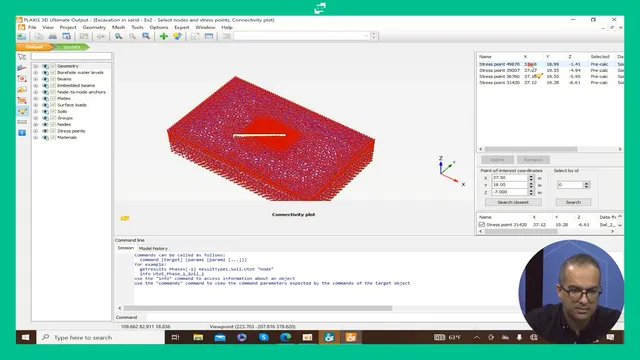Expand the Geometry tree node
Image resolution: width=640 pixels, height=360 pixels.
[x=36, y=66]
